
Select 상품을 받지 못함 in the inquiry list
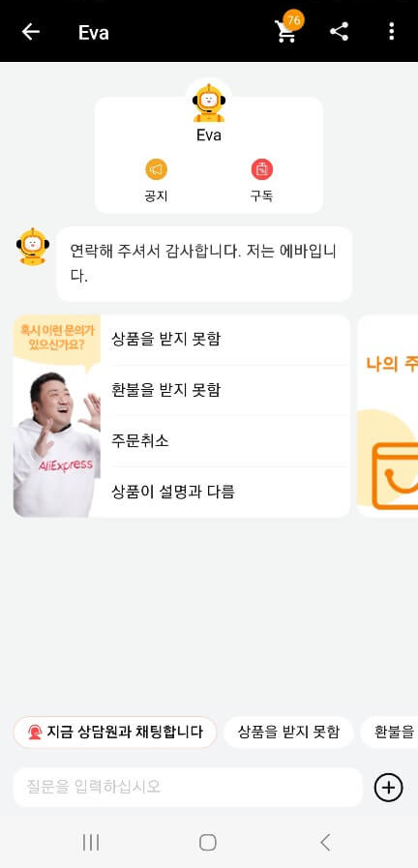pyautogui.click(x=224, y=339)
